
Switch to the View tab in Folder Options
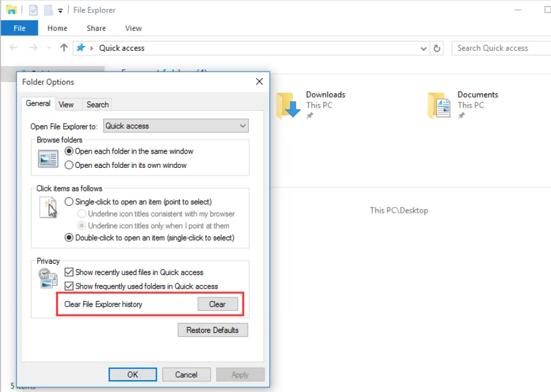pos(66,105)
